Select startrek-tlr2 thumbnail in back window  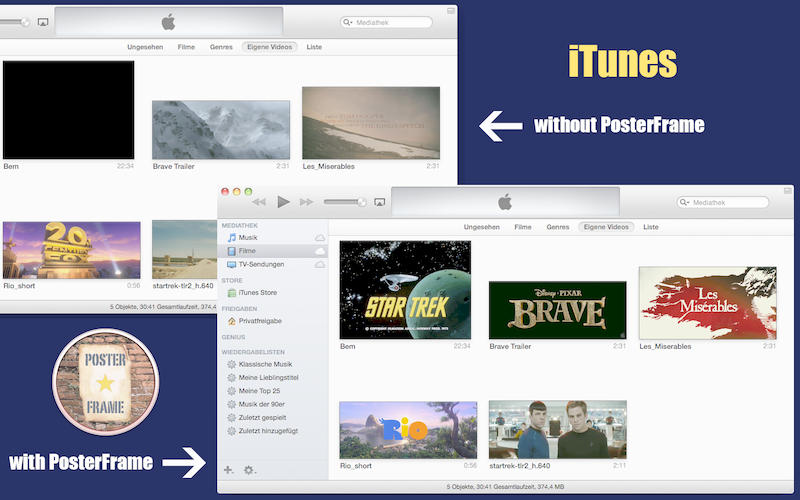pos(184,249)
